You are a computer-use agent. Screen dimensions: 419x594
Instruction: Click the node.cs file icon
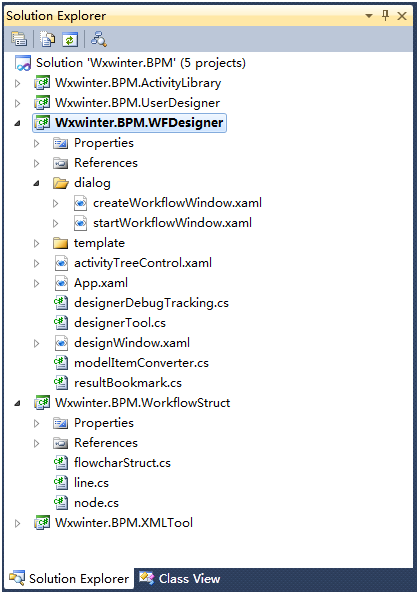point(61,503)
